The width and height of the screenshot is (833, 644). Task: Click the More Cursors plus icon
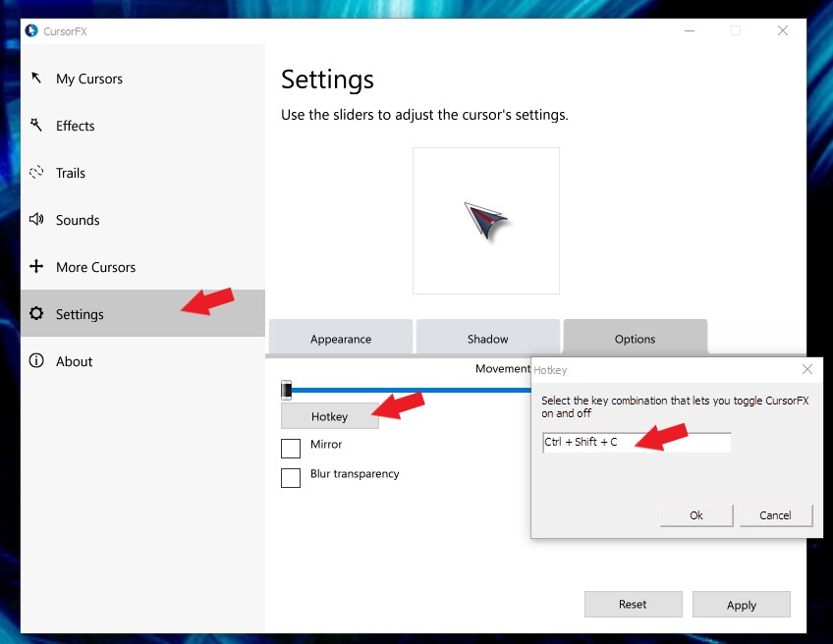tap(36, 267)
